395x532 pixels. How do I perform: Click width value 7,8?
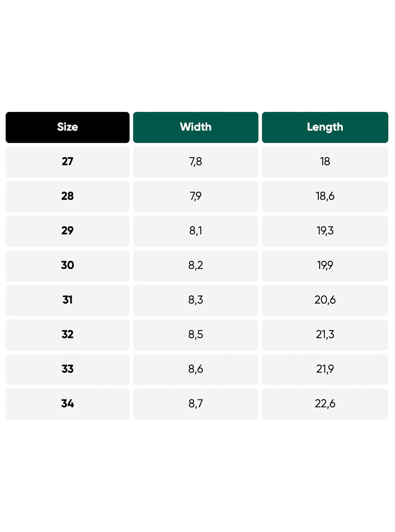[196, 162]
